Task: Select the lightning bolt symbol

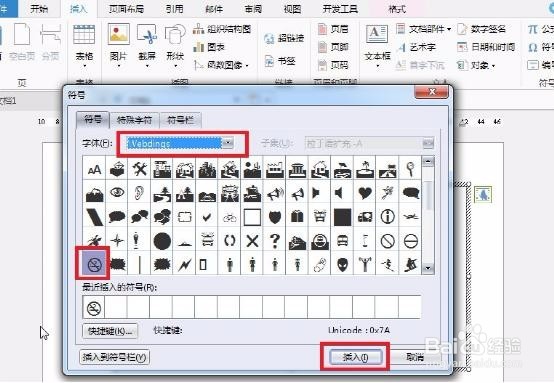Action: [x=184, y=264]
